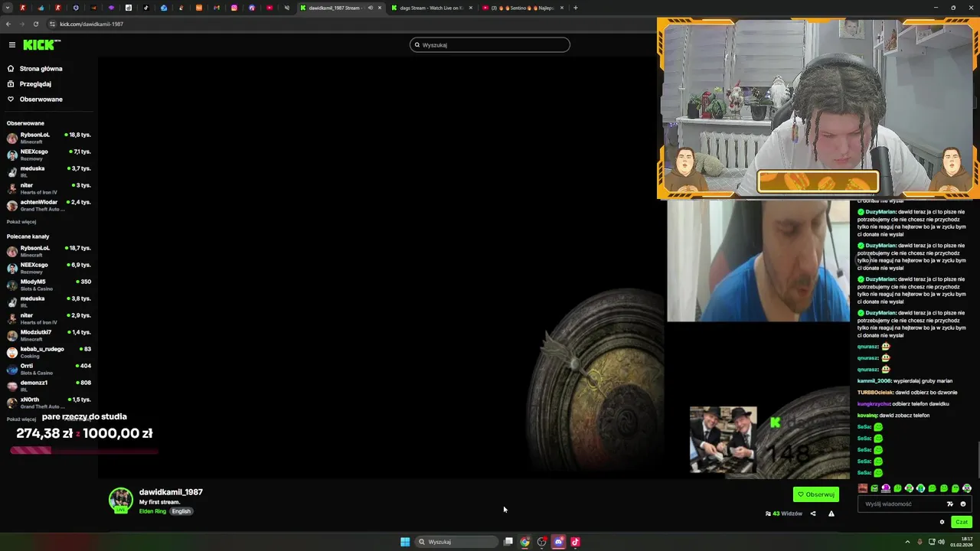
Task: Open the clock showing 18:17
Action: click(961, 542)
